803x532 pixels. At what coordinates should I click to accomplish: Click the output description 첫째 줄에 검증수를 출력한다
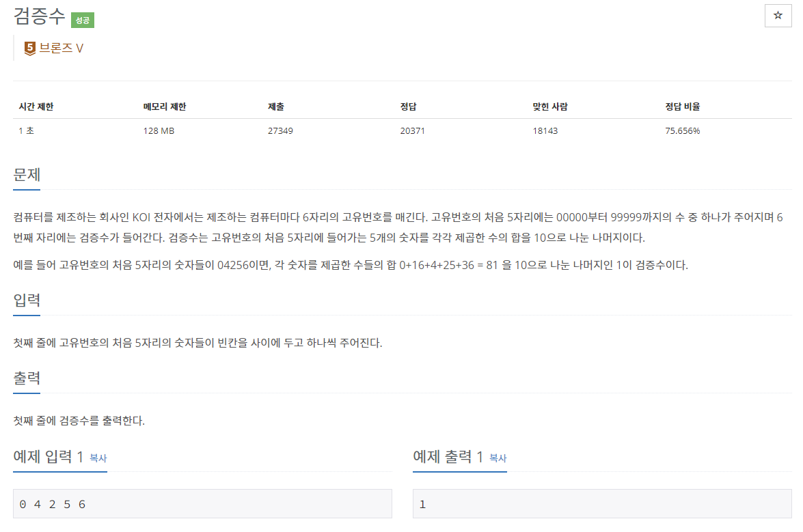coord(79,421)
